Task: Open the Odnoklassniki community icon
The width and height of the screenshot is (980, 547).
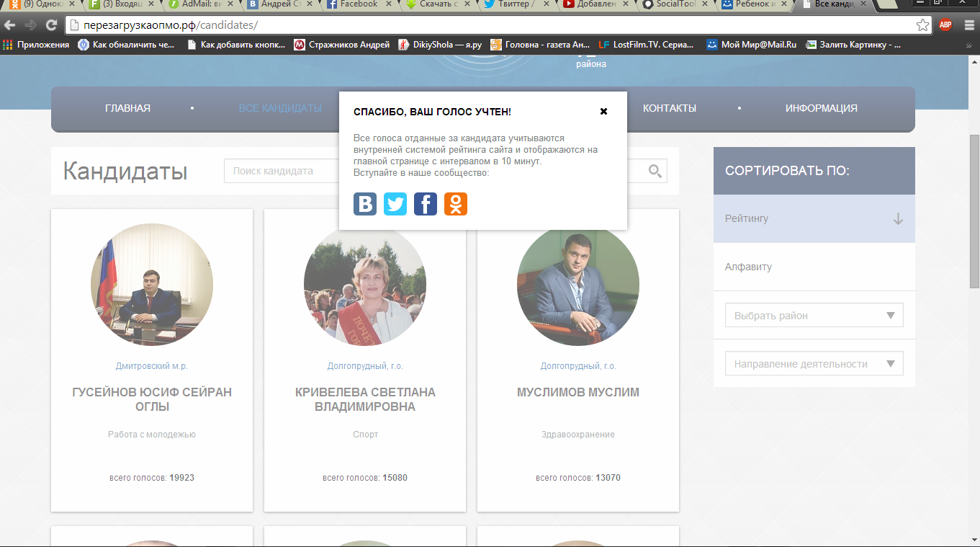Action: tap(456, 204)
